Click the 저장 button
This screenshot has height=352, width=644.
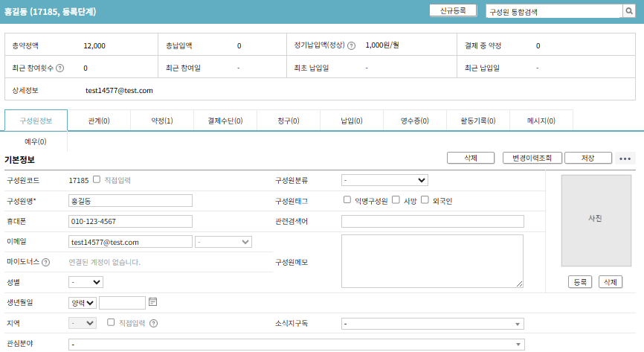588,158
